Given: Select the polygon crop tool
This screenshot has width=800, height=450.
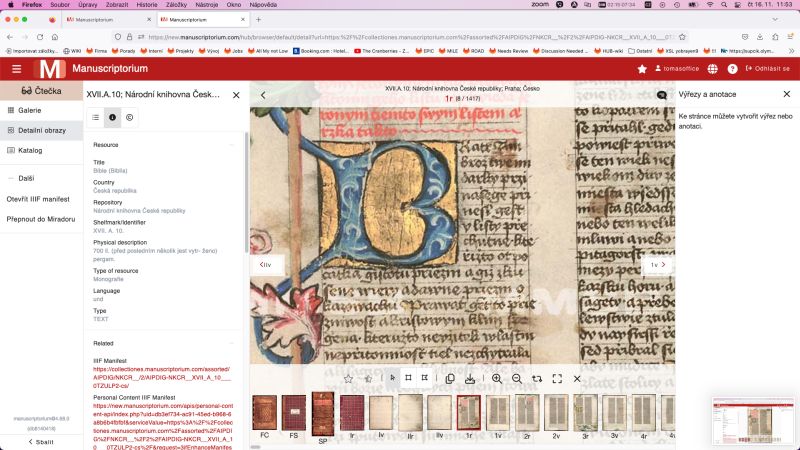Looking at the screenshot, I should (424, 378).
